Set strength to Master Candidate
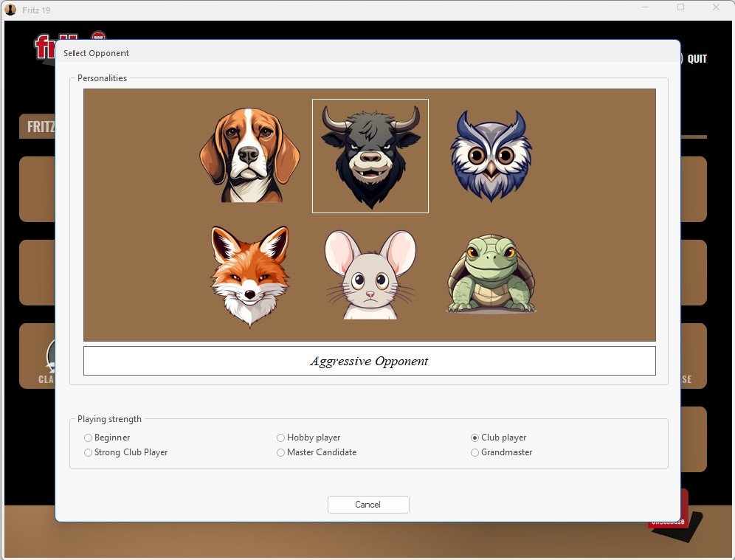The width and height of the screenshot is (735, 560). pyautogui.click(x=281, y=452)
